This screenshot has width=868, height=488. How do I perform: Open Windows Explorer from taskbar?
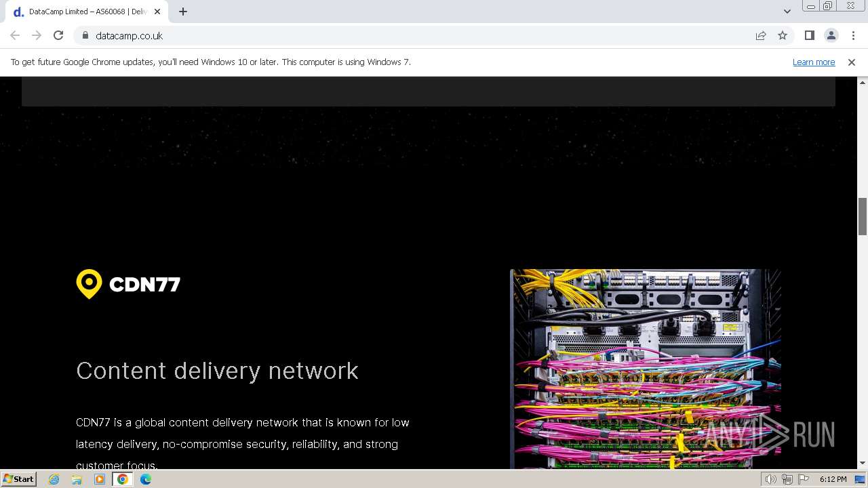pos(77,479)
